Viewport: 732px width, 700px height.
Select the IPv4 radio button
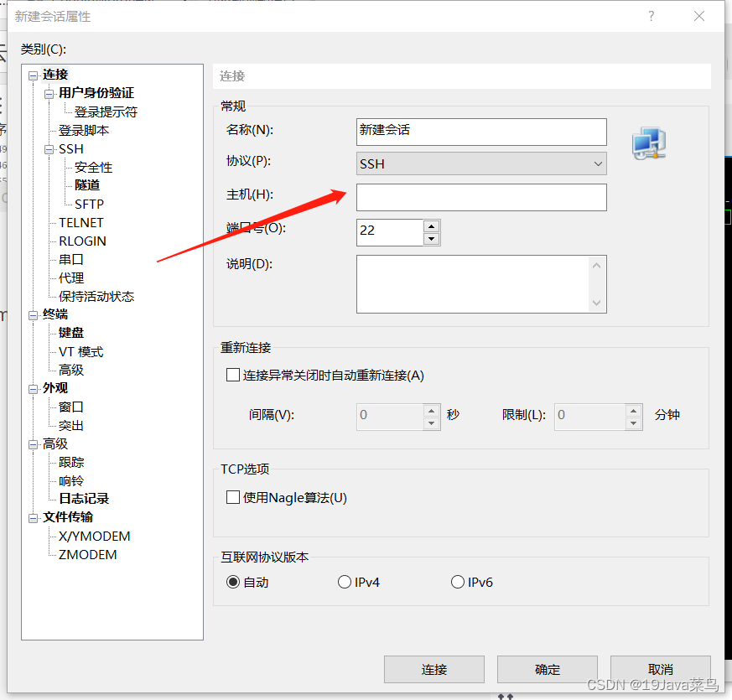point(345,581)
